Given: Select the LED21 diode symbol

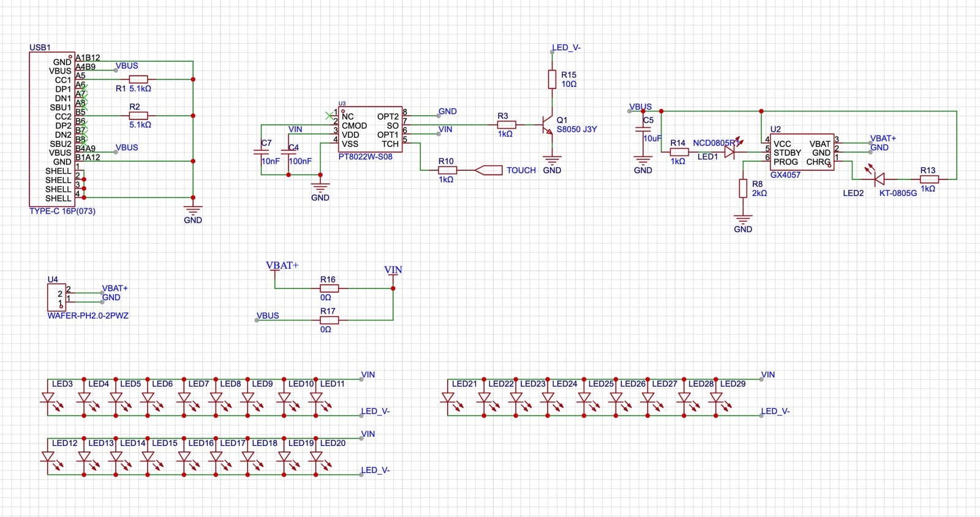Looking at the screenshot, I should (450, 398).
